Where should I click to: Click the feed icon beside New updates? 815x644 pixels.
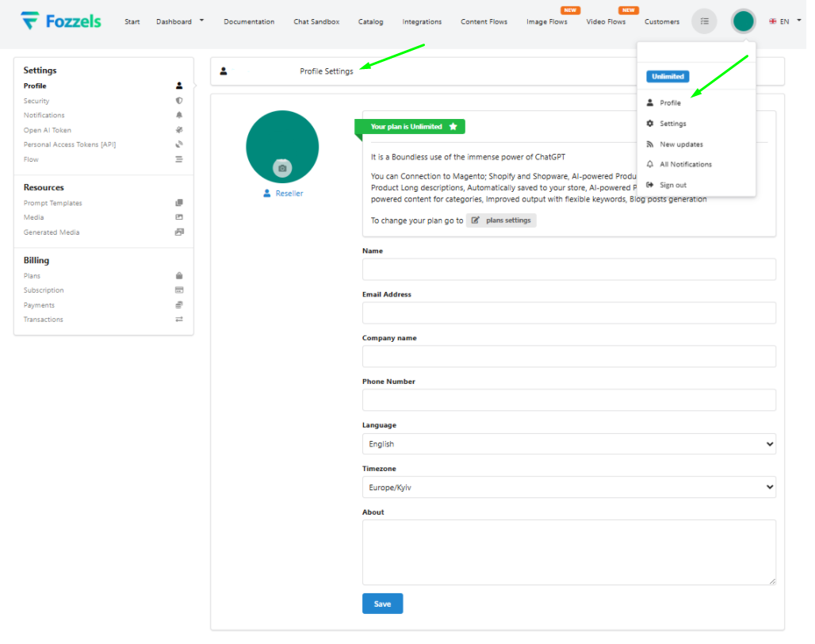pyautogui.click(x=650, y=144)
